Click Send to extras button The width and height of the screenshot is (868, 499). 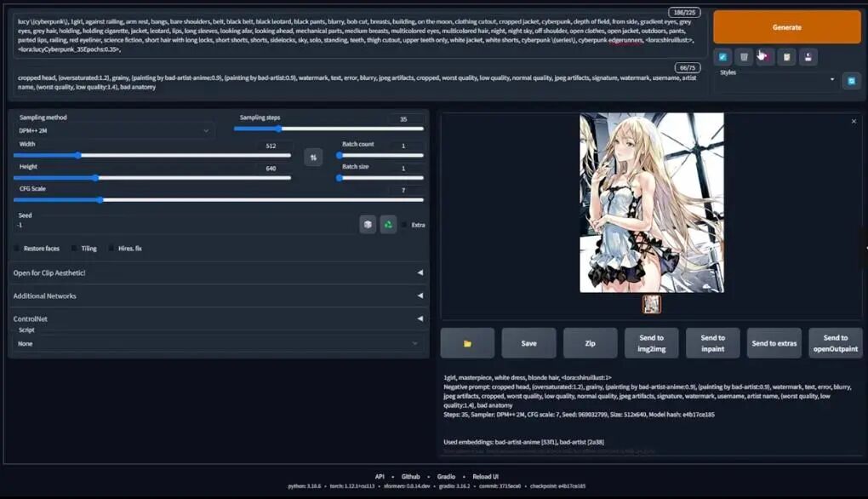[x=774, y=343]
